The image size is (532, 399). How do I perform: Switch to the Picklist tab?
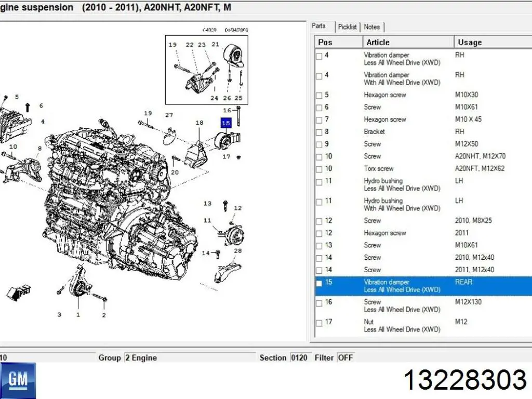tap(347, 27)
